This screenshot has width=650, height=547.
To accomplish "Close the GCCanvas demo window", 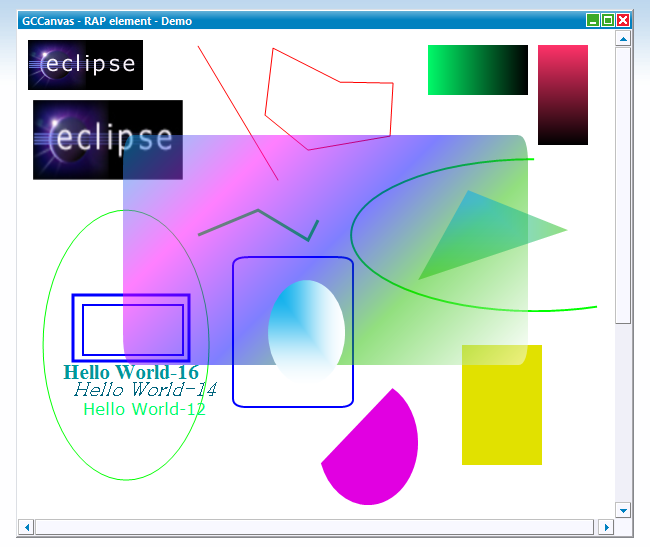I will click(x=623, y=20).
